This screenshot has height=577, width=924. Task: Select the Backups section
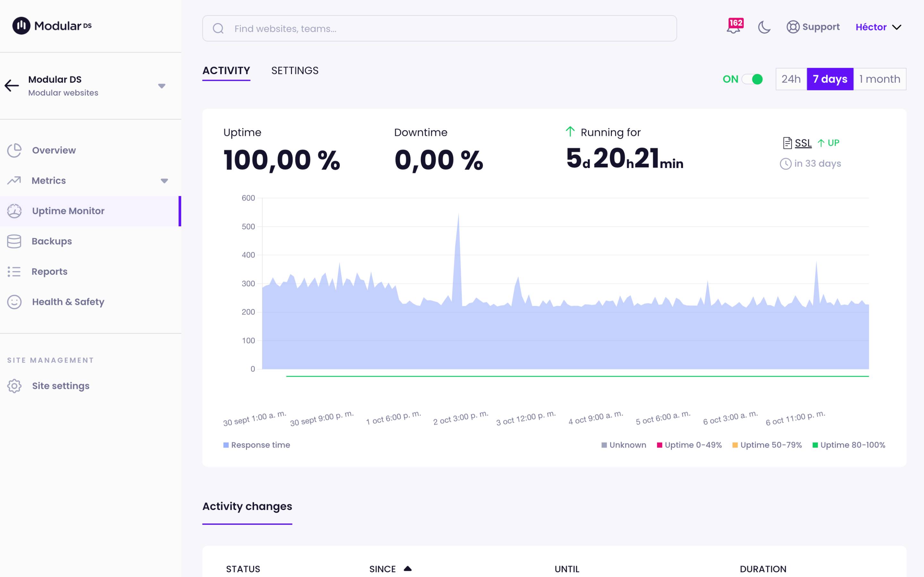[x=52, y=241]
